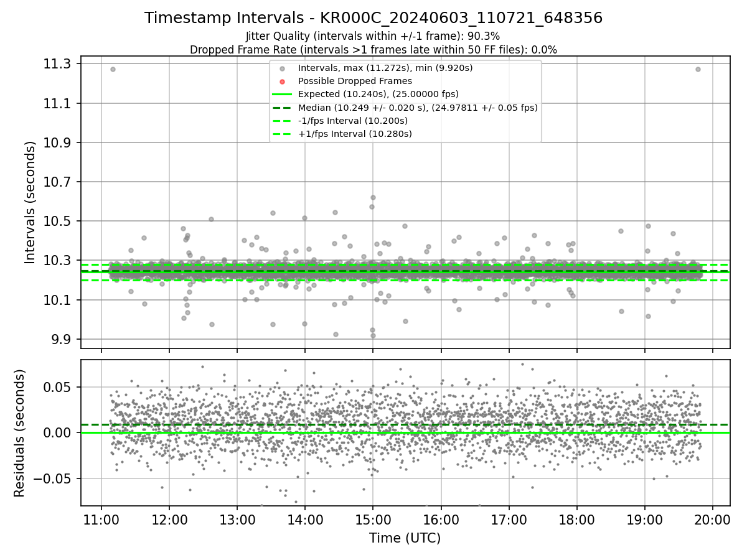Click the "Residuals (seconds)" y-axis label
This screenshot has height=560, width=747.
[x=19, y=433]
